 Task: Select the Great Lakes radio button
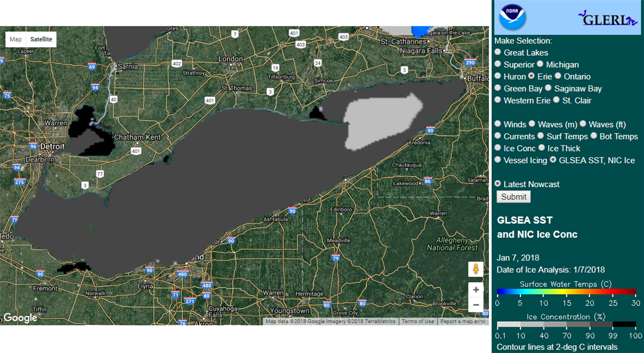point(498,52)
